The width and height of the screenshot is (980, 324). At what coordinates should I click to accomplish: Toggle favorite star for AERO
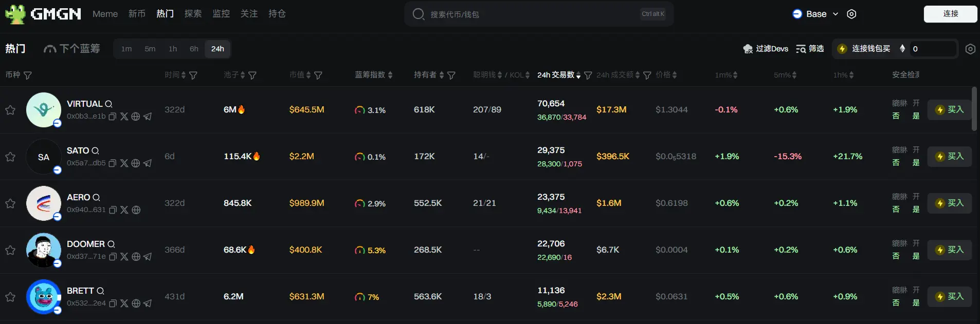tap(10, 203)
